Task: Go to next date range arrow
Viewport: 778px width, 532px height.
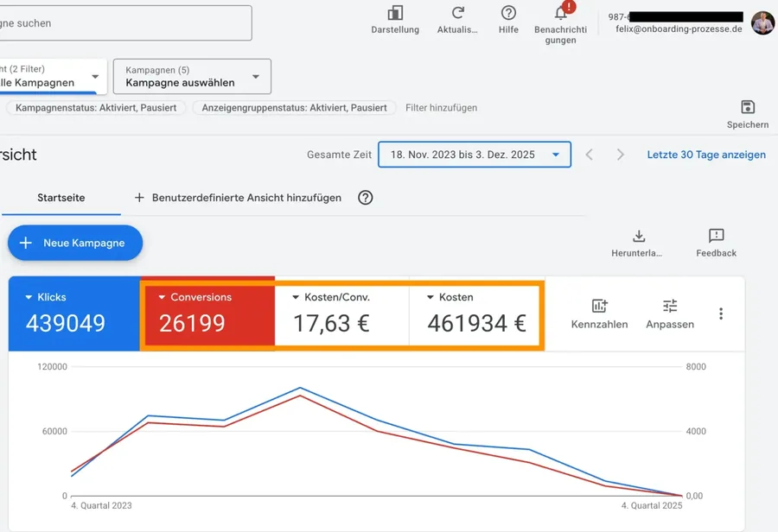Action: [620, 155]
